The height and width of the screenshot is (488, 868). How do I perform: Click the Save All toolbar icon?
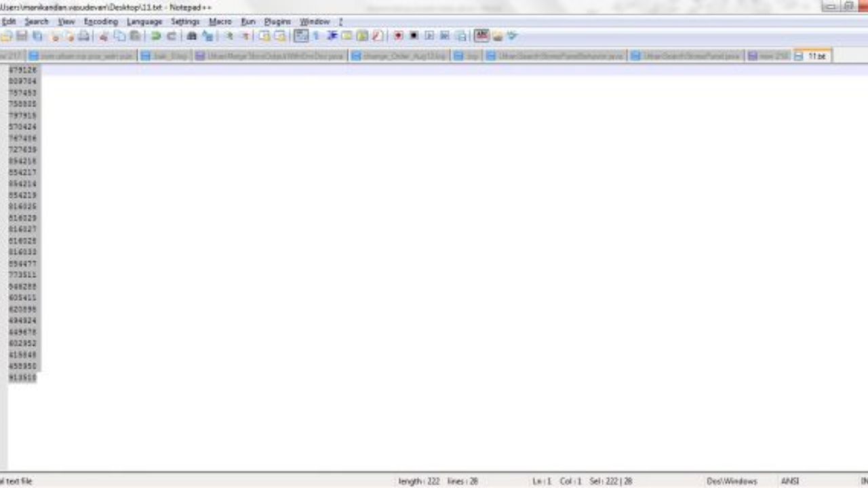[37, 36]
